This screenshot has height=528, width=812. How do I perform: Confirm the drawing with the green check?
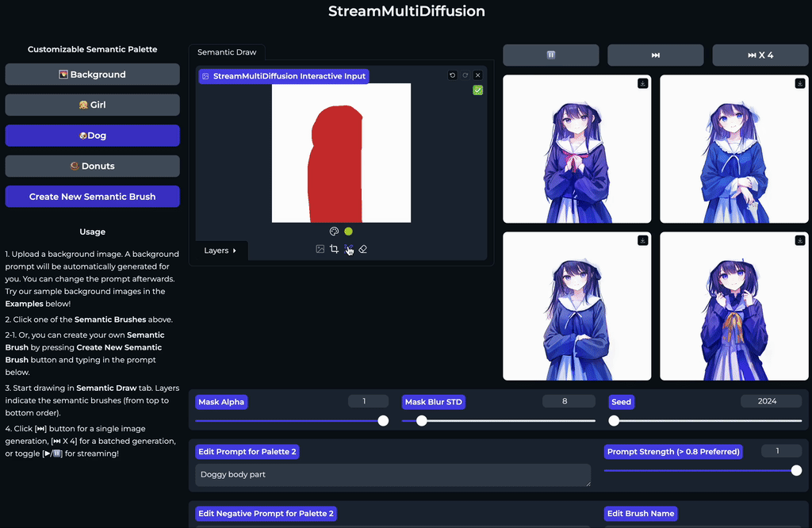478,90
